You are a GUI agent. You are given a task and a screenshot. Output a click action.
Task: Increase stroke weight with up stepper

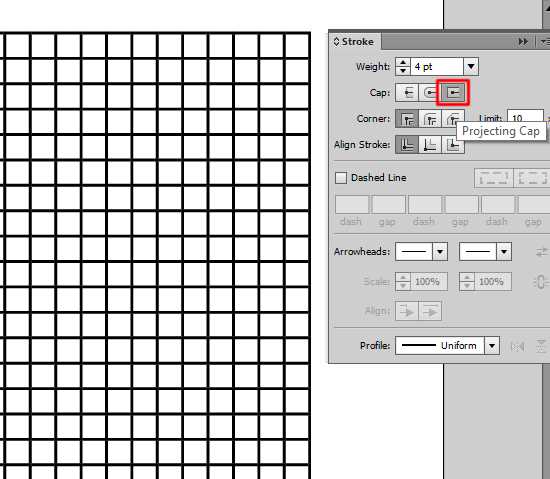[403, 62]
